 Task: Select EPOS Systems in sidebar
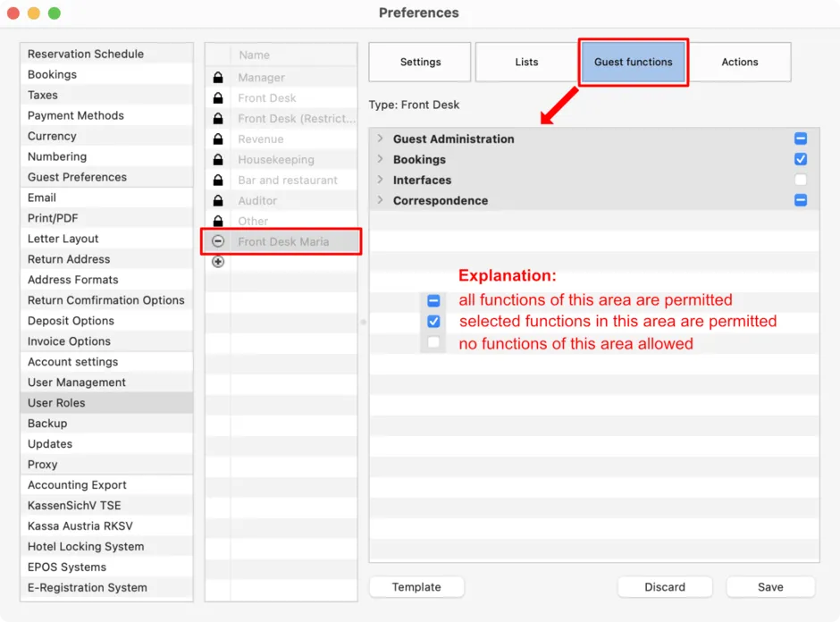pyautogui.click(x=106, y=567)
